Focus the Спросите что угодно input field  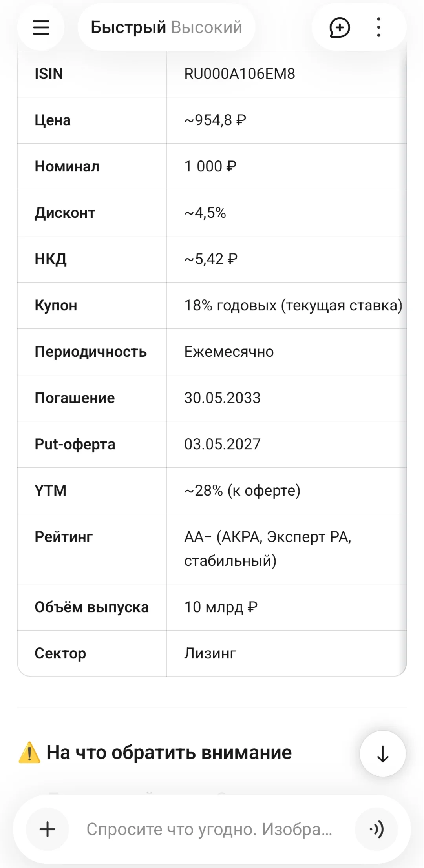pos(209,829)
